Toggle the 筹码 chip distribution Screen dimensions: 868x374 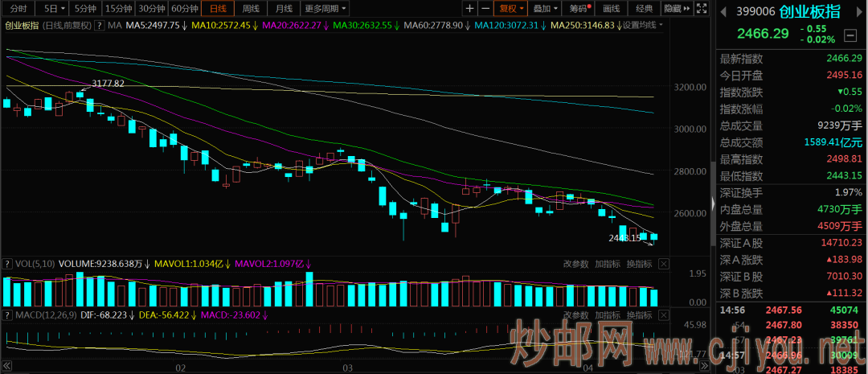577,8
